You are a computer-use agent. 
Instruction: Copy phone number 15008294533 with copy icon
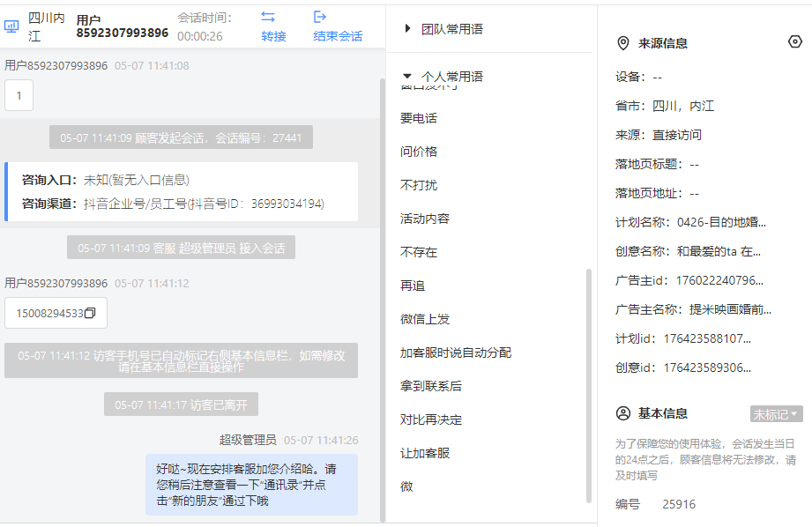(90, 313)
